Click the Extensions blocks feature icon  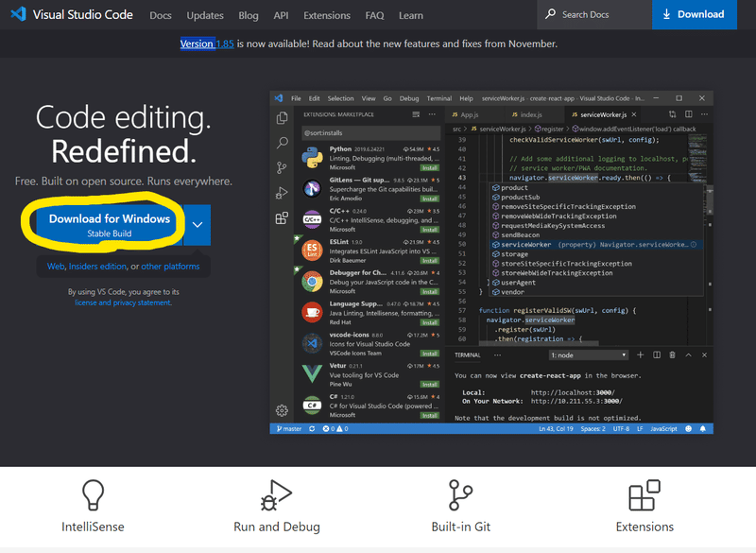[644, 494]
